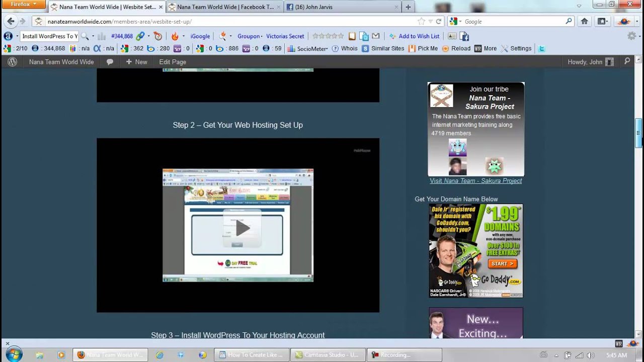Click the Wayback stopwatch icon
The width and height of the screenshot is (644, 362).
point(158,36)
